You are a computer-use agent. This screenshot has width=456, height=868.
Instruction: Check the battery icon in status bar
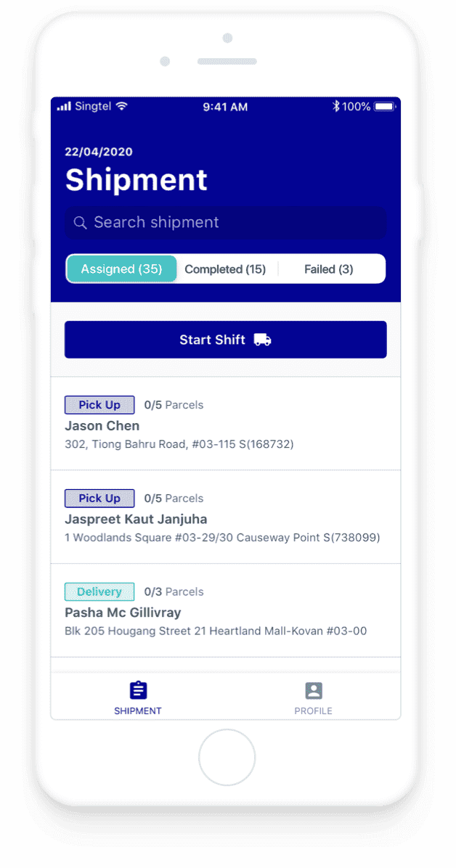pos(385,107)
